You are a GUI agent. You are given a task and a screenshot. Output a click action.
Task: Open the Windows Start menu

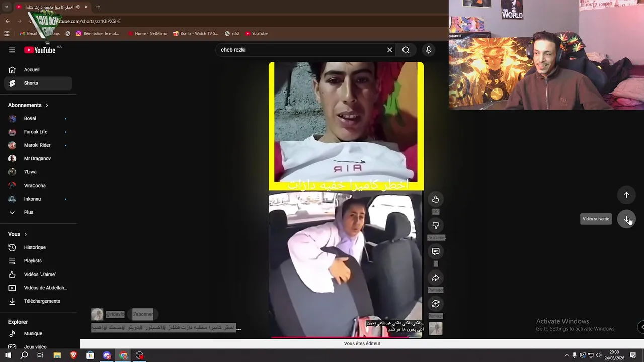(x=8, y=355)
